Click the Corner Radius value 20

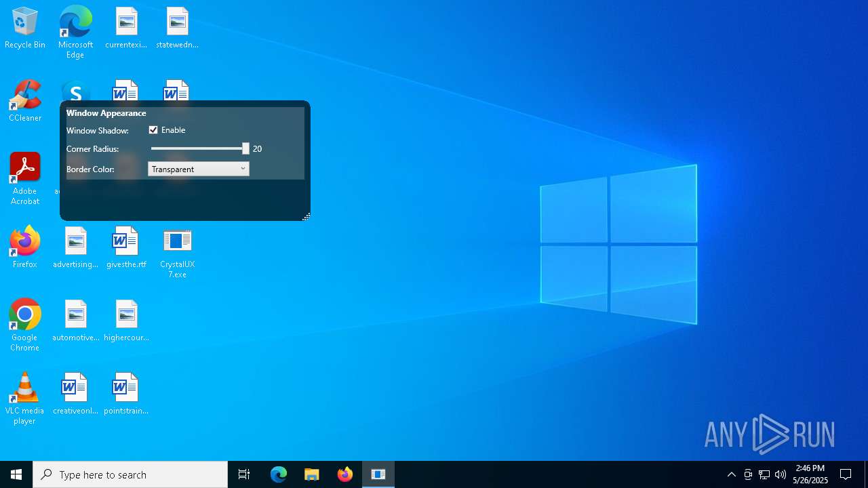tap(257, 148)
